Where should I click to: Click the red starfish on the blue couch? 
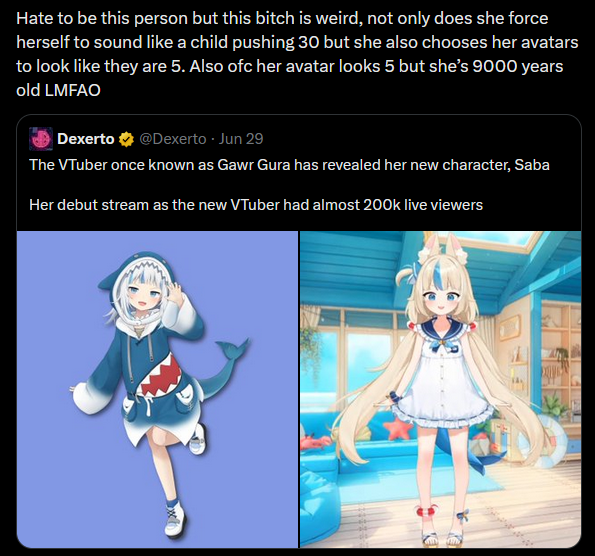[398, 428]
